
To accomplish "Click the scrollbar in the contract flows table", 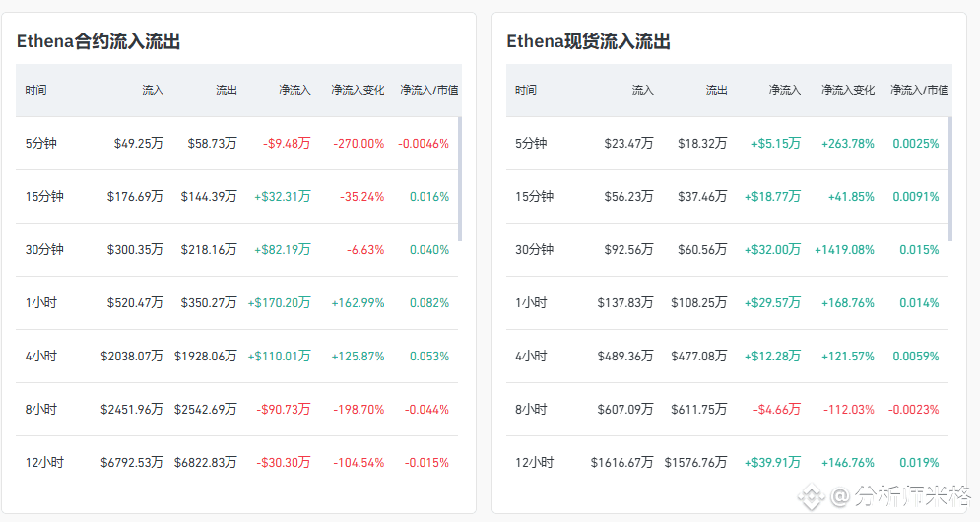I will click(460, 179).
